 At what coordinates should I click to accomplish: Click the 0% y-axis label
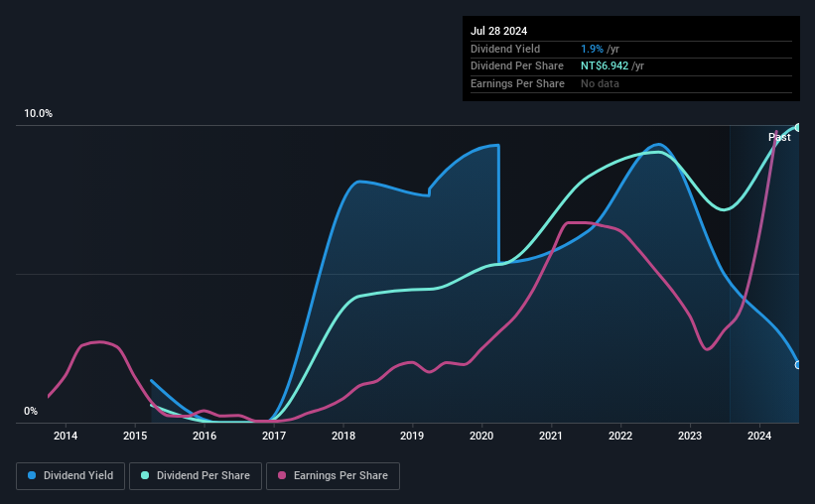pyautogui.click(x=31, y=411)
